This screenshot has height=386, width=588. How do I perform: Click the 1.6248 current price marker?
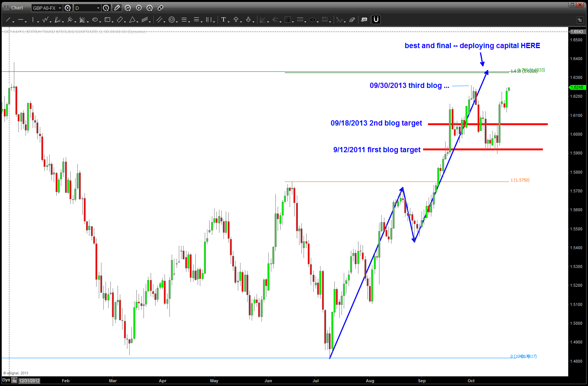click(577, 87)
